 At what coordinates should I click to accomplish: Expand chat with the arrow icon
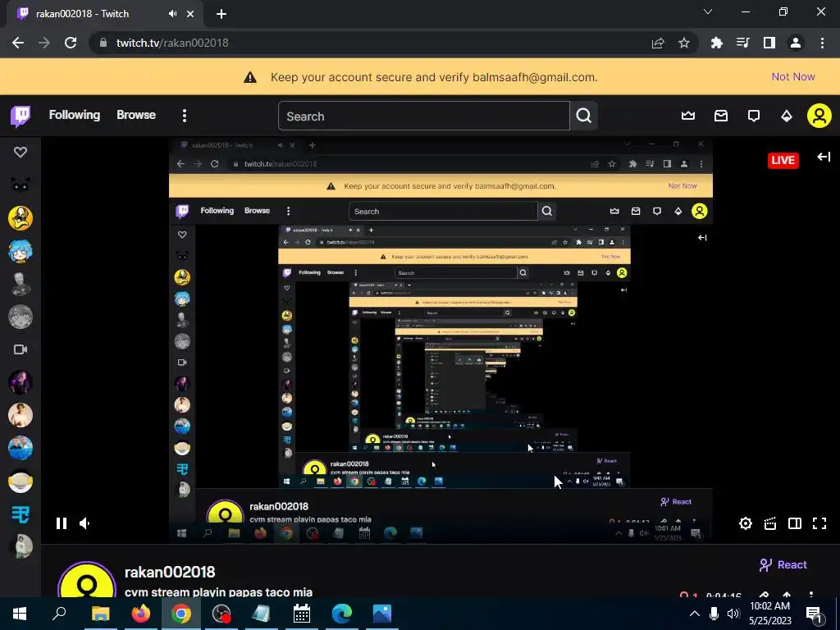pyautogui.click(x=824, y=157)
